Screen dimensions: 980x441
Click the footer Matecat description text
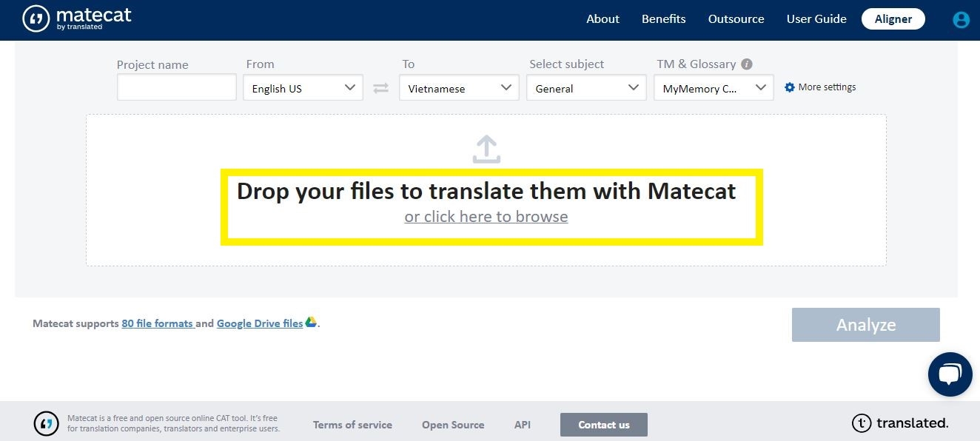pos(173,423)
